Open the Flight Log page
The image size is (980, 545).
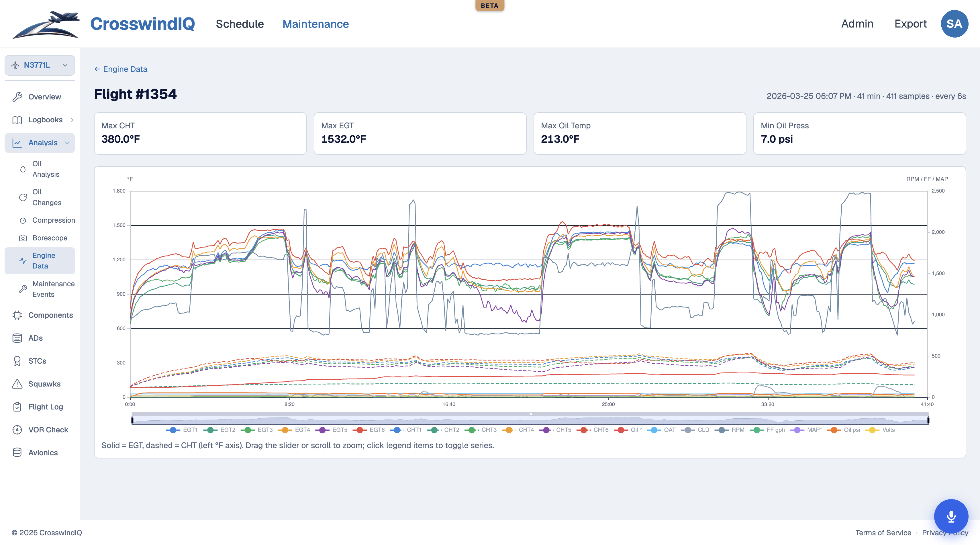[46, 407]
